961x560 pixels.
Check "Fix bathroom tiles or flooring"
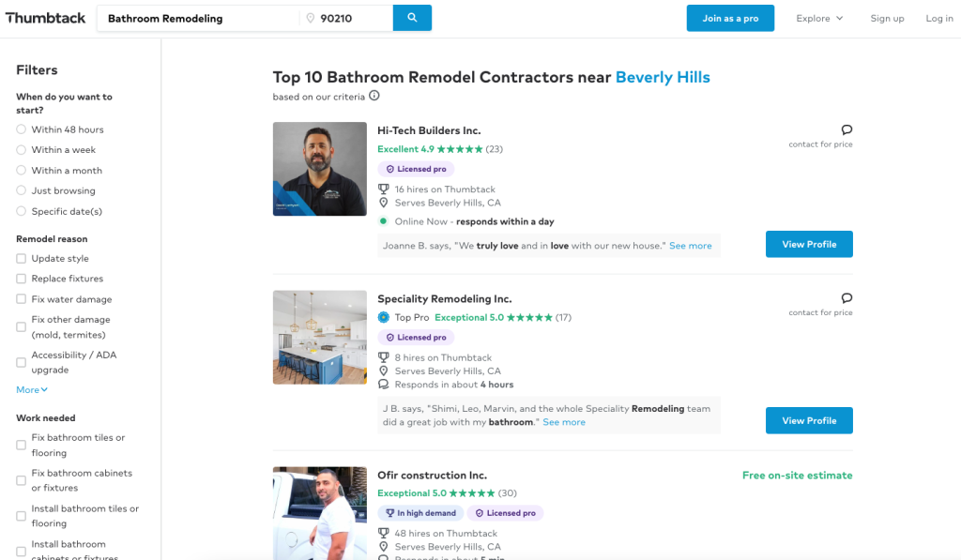(21, 445)
